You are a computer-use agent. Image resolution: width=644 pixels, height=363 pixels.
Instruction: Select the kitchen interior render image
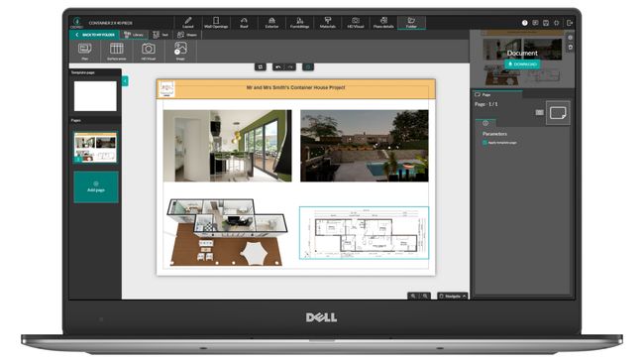(x=228, y=146)
